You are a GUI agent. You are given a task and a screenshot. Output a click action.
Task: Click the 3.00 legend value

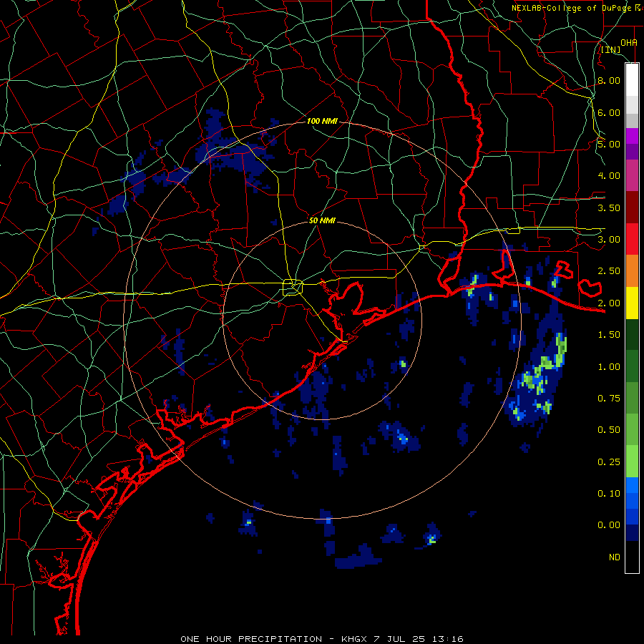[x=609, y=240]
